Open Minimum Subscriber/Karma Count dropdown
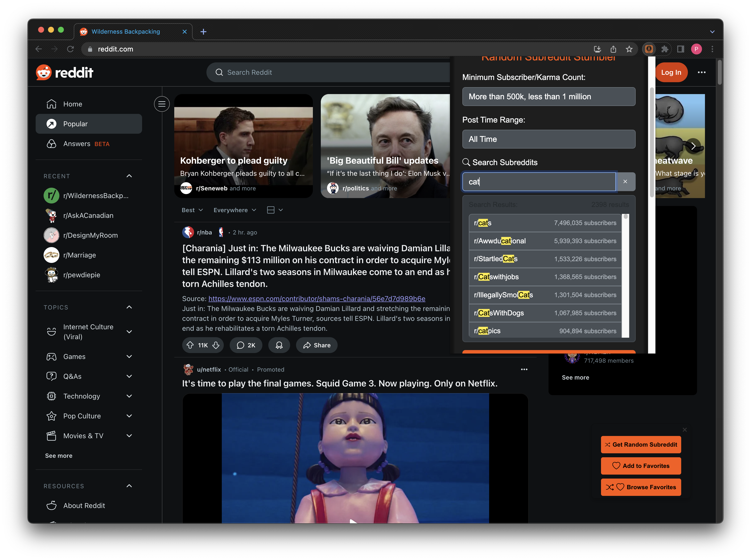Image resolution: width=751 pixels, height=560 pixels. tap(548, 97)
